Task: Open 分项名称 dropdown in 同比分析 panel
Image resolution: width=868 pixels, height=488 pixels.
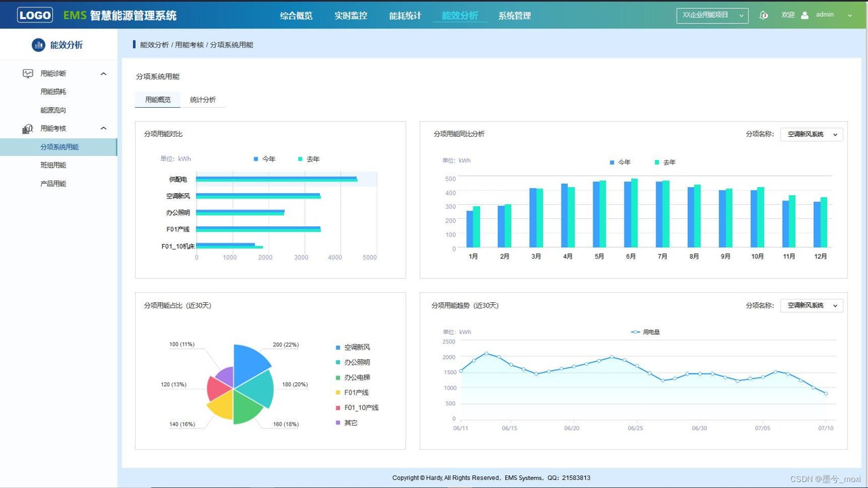Action: 812,134
